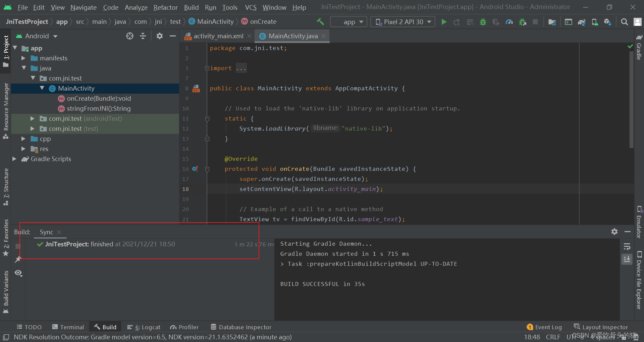
Task: Run the app with green play button
Action: coord(444,22)
